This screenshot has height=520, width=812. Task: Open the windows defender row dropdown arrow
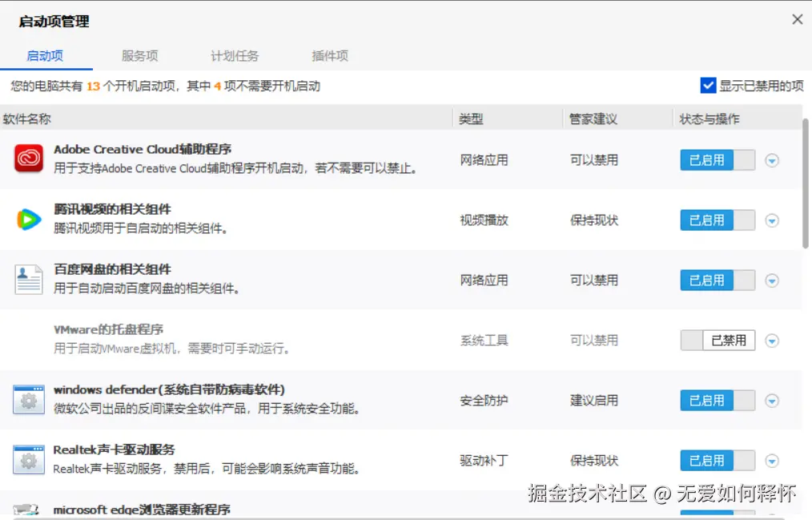[x=772, y=401]
